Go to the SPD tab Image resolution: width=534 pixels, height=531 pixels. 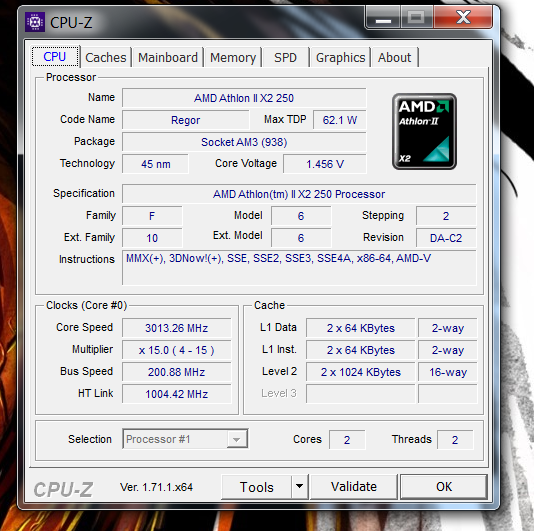tap(285, 58)
